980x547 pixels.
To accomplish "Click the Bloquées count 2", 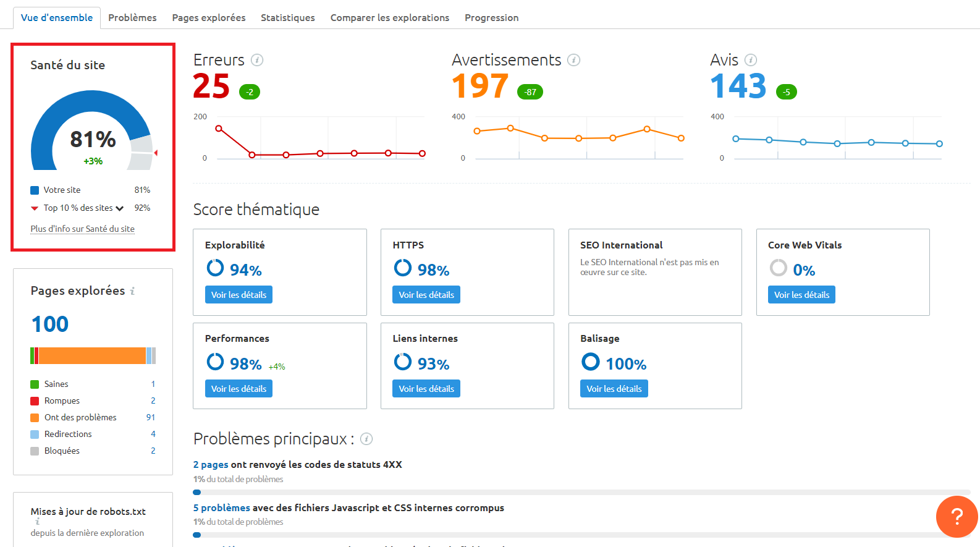I will click(x=153, y=451).
